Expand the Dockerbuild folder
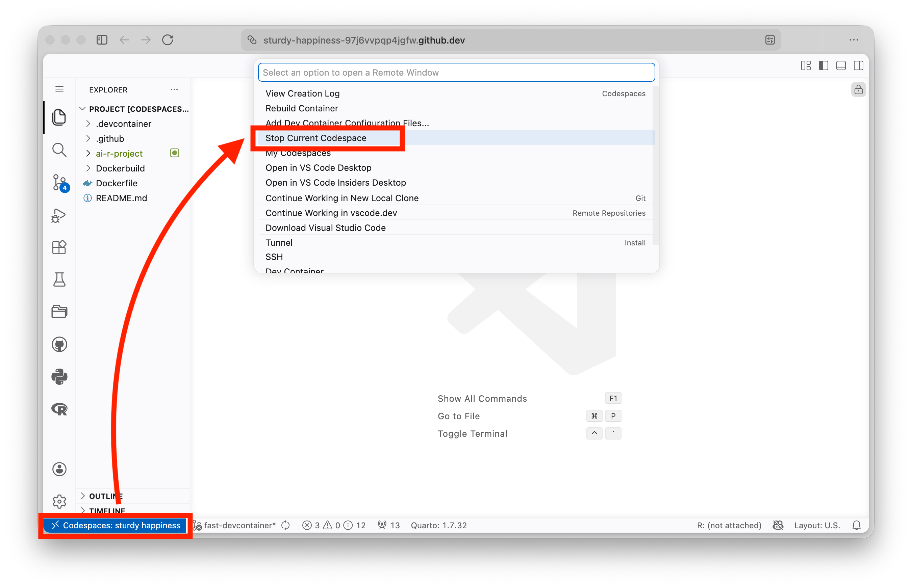Screen dimensions: 912x588 133,168
